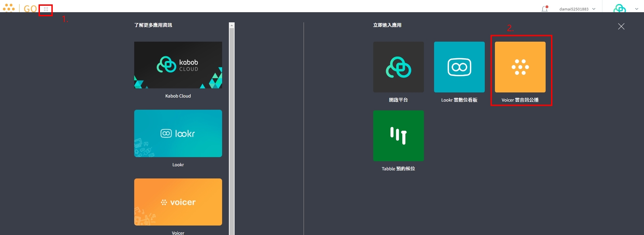Screen dimensions: 644x235
Task: Click the scrollbar up arrow
Action: tap(232, 25)
